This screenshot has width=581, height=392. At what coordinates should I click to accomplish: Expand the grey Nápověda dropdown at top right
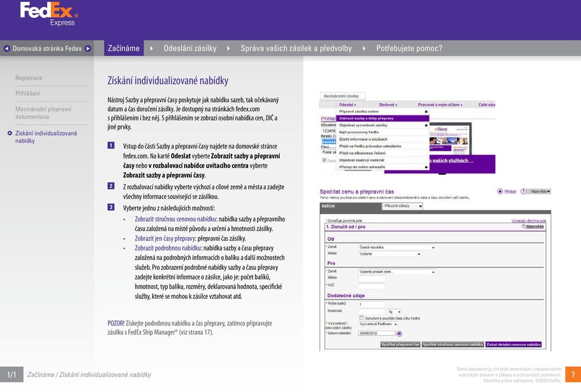coord(539,192)
